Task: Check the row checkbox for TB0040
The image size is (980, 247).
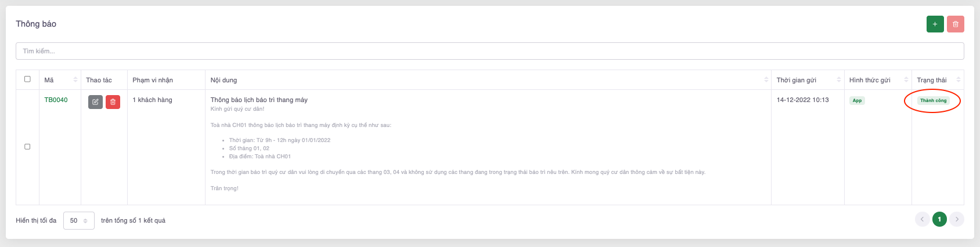Action: (27, 147)
